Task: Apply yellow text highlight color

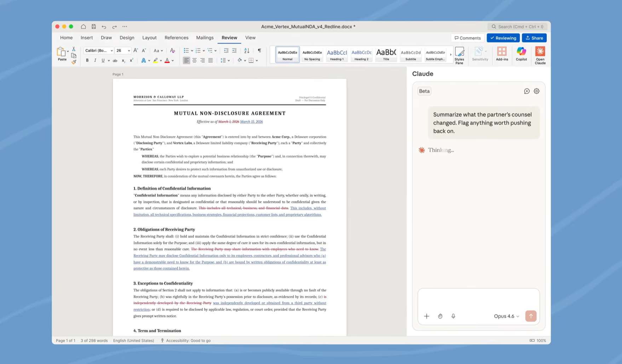Action: click(x=156, y=60)
